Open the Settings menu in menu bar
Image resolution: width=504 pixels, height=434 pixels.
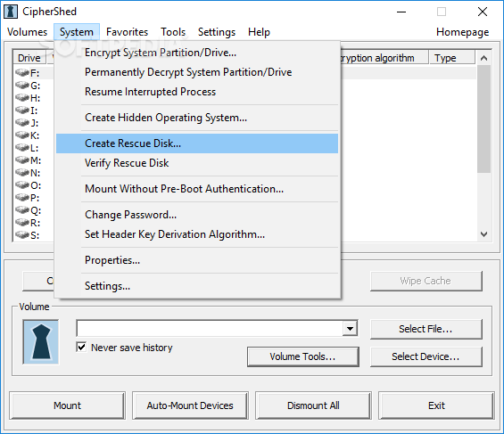pos(217,32)
